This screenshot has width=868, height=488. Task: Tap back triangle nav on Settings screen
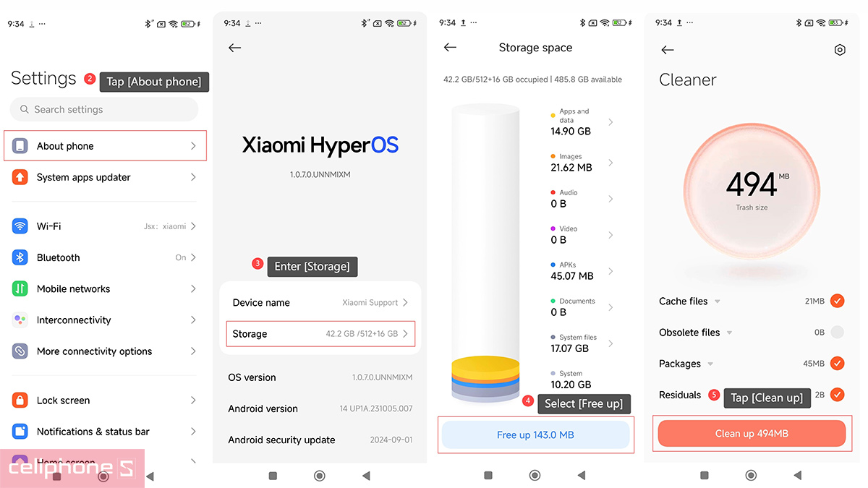pos(150,476)
